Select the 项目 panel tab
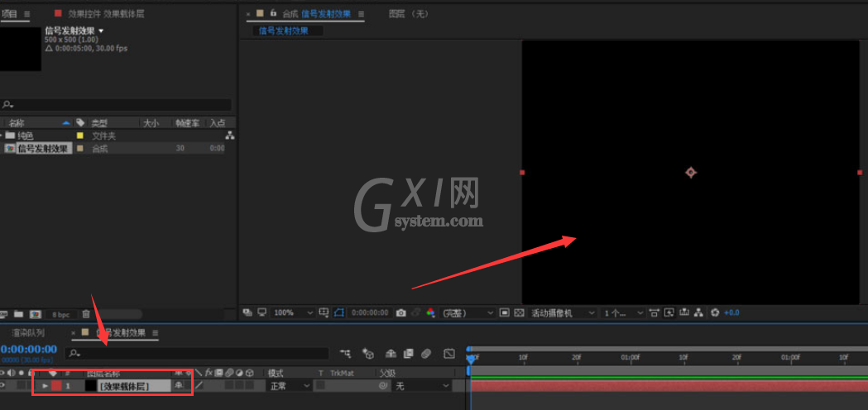Image resolution: width=868 pixels, height=410 pixels. point(9,14)
